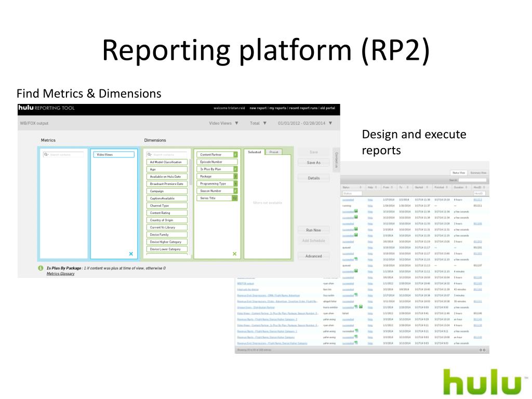532x399 pixels.
Task: Click the filter badge on Package
Action: [x=235, y=177]
